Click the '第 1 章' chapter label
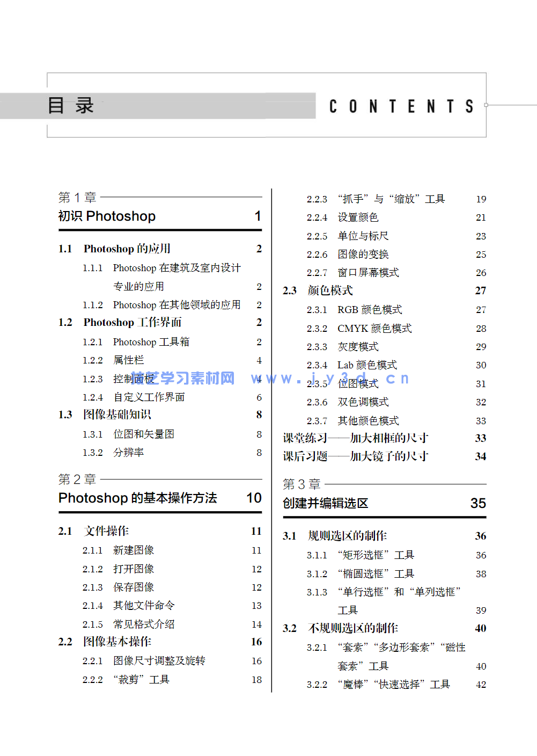The image size is (537, 756). pos(77,198)
